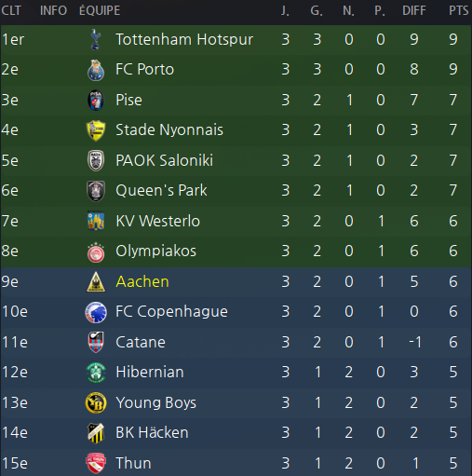Open the highlighted Aachen team link
This screenshot has height=476, width=472.
(x=142, y=281)
